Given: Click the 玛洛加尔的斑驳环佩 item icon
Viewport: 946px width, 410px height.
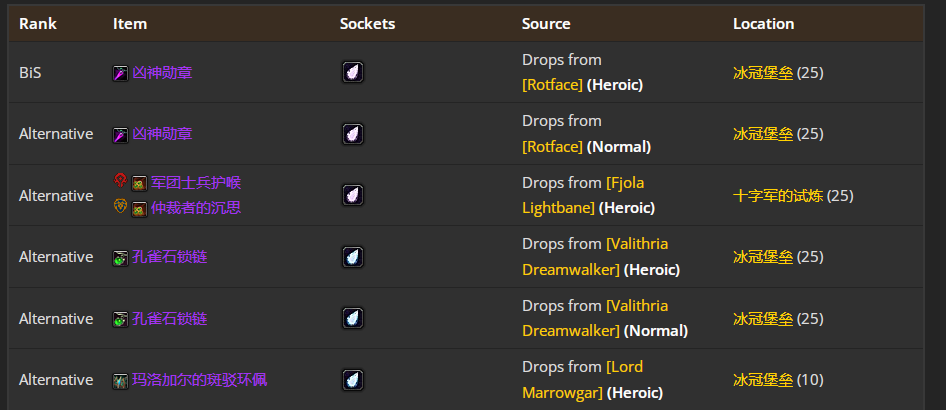Looking at the screenshot, I should (120, 380).
